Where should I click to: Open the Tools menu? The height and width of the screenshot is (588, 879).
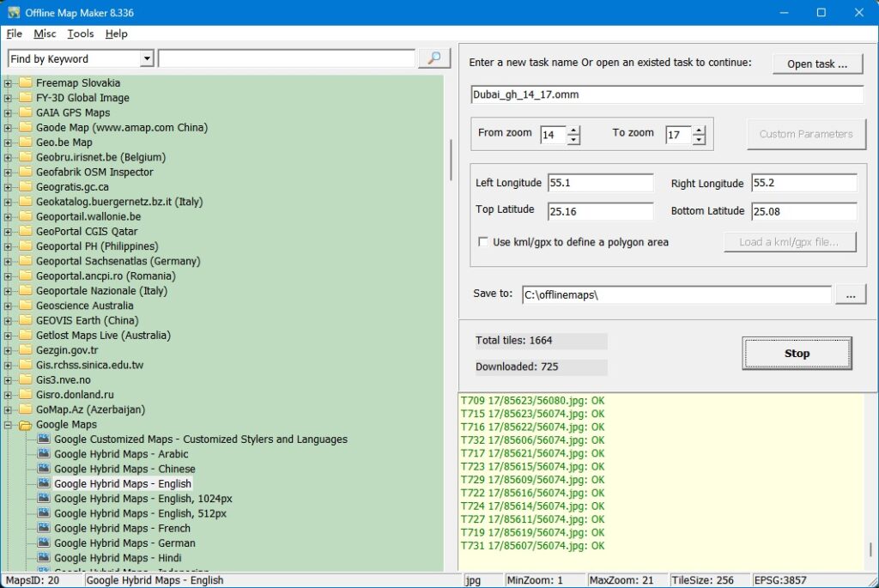[80, 33]
